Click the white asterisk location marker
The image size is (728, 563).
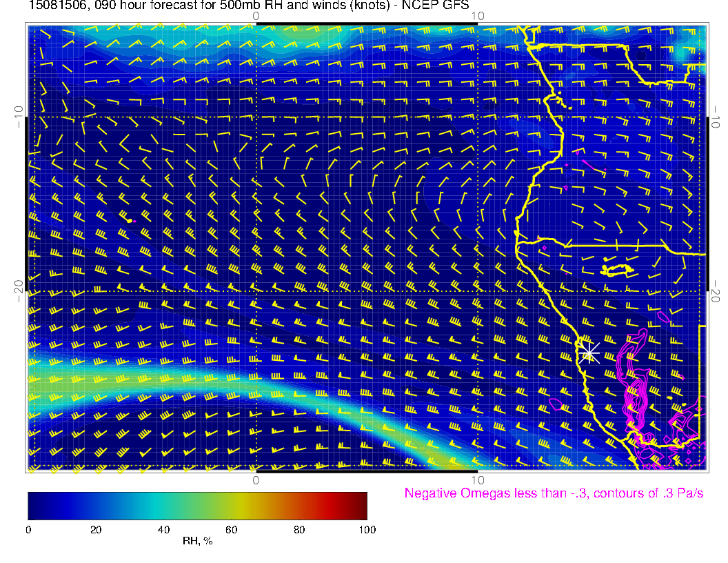589,353
